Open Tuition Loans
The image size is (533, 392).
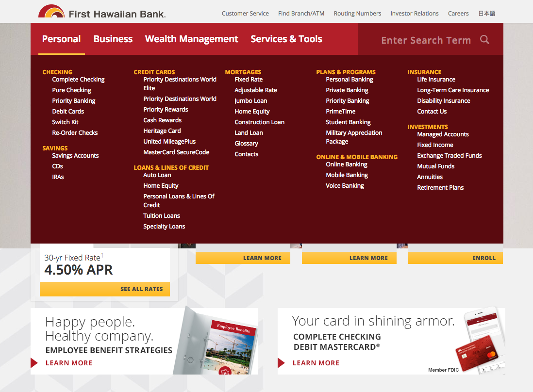(162, 216)
